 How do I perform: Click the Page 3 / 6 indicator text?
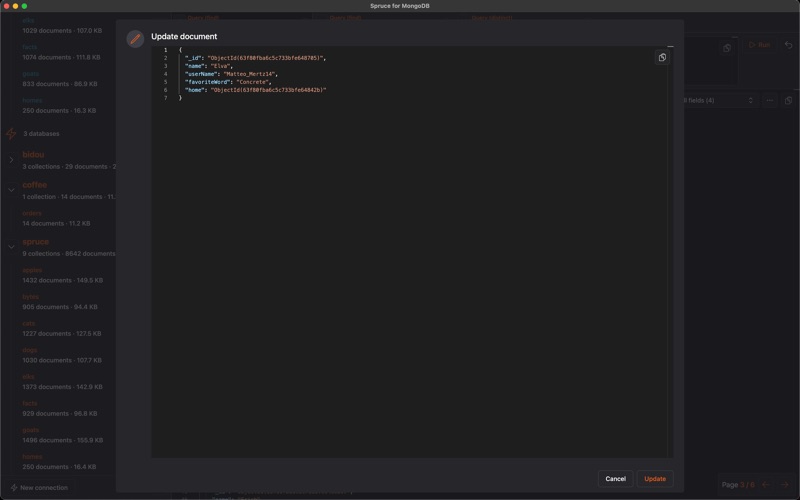point(738,485)
